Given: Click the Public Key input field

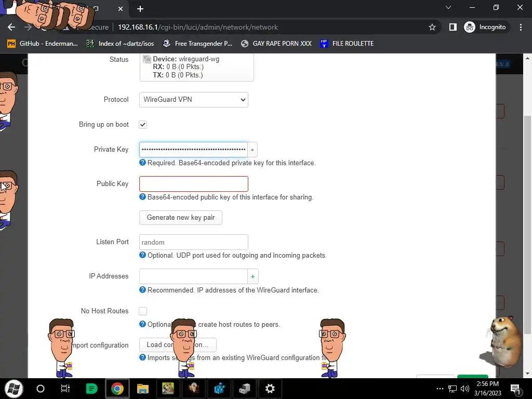Looking at the screenshot, I should pos(194,184).
